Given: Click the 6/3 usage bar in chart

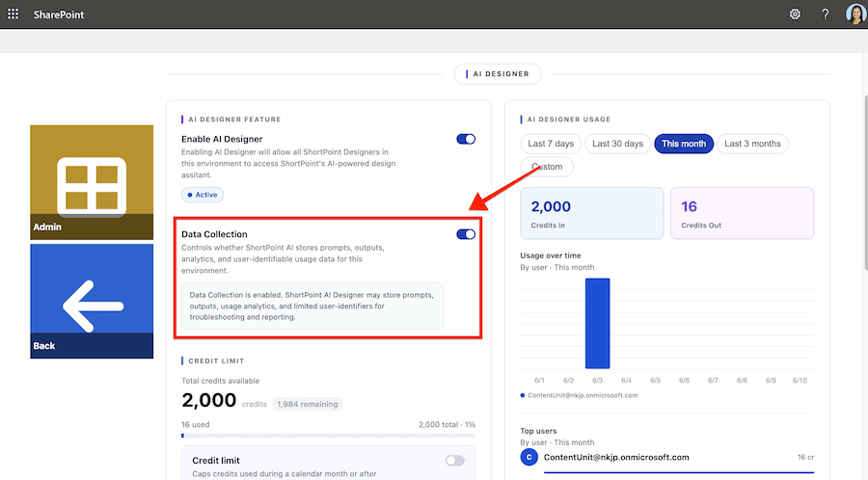Looking at the screenshot, I should (x=597, y=324).
